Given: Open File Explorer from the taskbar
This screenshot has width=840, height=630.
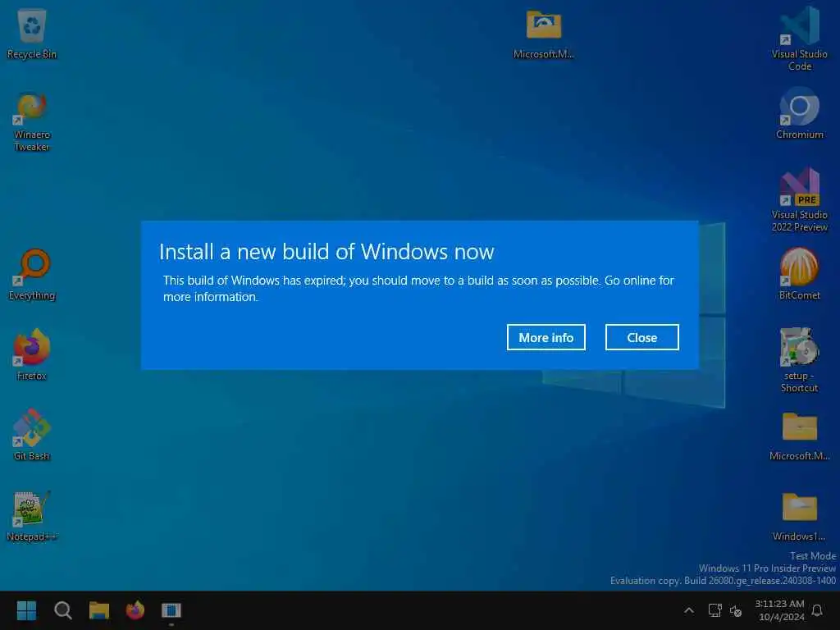Looking at the screenshot, I should (x=99, y=610).
